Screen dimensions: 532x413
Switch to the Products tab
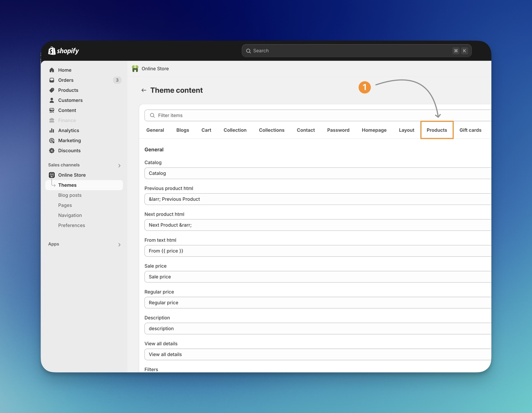(x=436, y=130)
